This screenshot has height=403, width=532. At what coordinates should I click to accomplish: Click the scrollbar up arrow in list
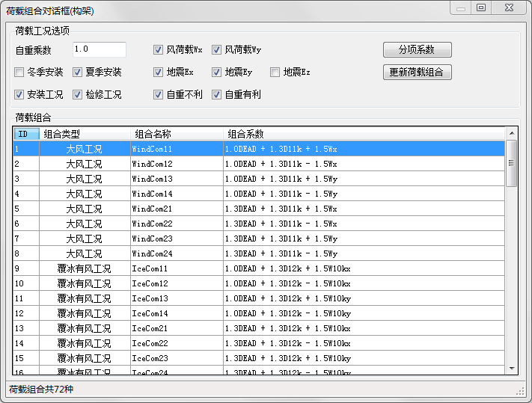click(x=512, y=133)
